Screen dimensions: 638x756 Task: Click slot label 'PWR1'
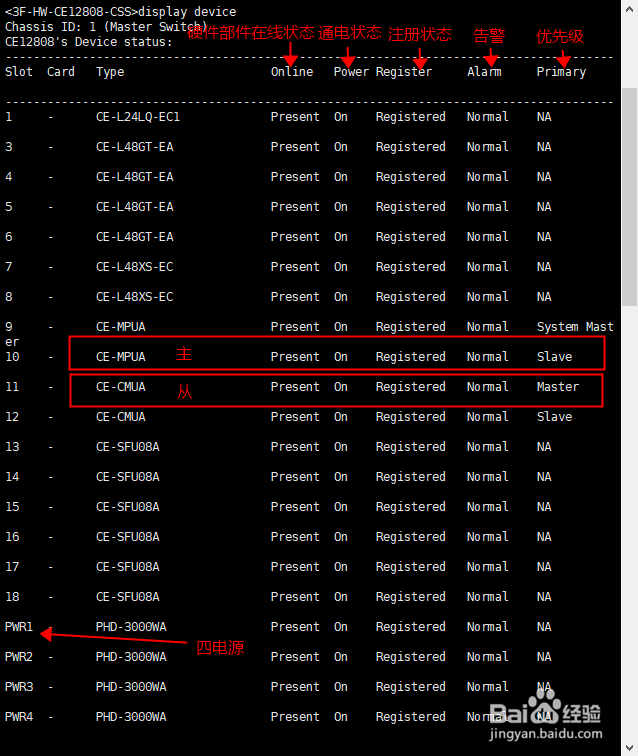tap(19, 626)
